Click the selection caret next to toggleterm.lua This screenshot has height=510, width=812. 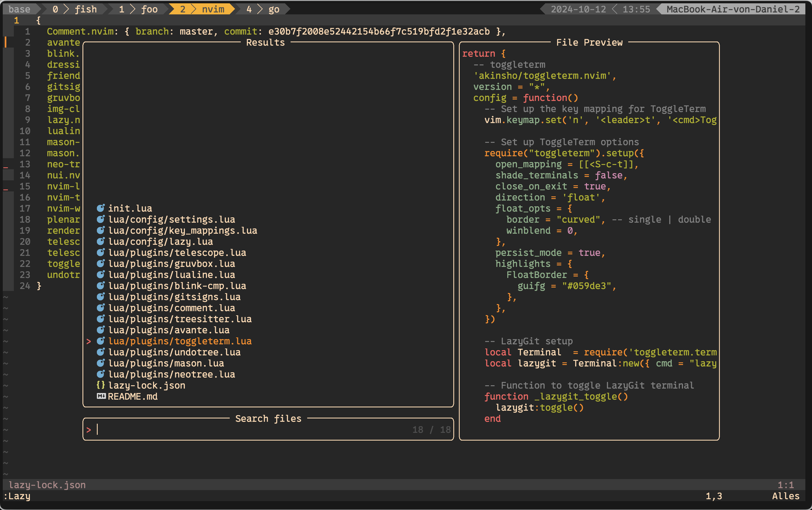coord(89,342)
